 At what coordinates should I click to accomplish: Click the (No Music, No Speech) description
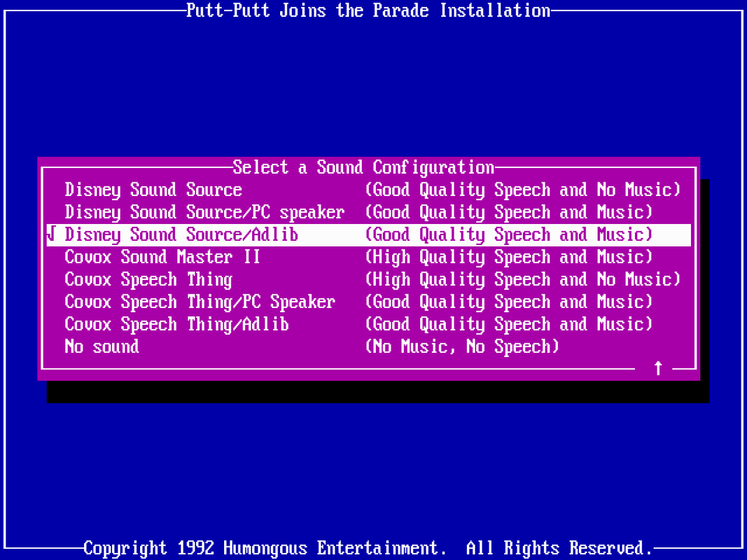click(462, 347)
